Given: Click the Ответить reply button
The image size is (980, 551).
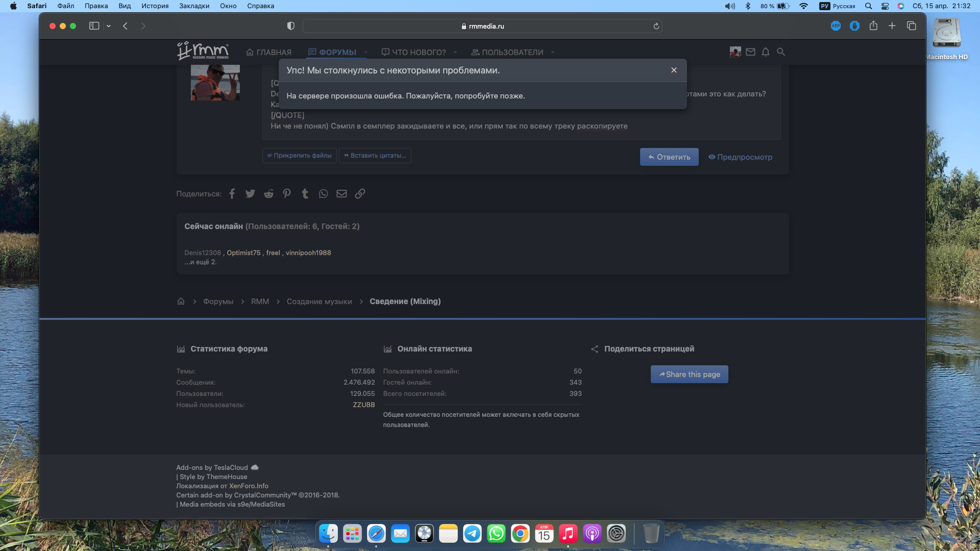Looking at the screenshot, I should [669, 157].
